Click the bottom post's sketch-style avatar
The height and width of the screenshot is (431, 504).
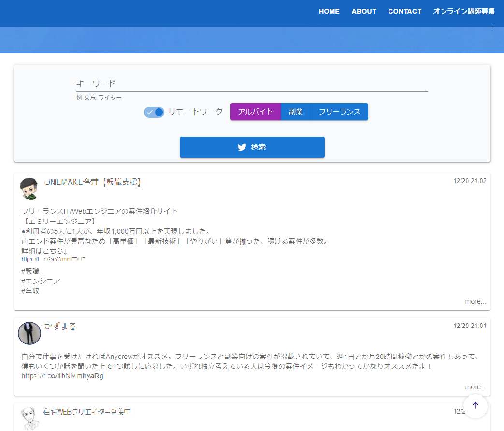29,417
